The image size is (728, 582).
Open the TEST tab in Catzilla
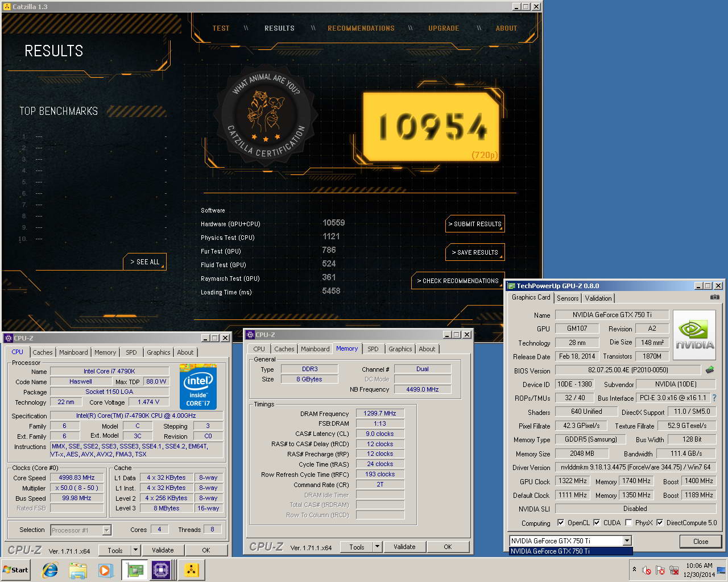pos(221,28)
